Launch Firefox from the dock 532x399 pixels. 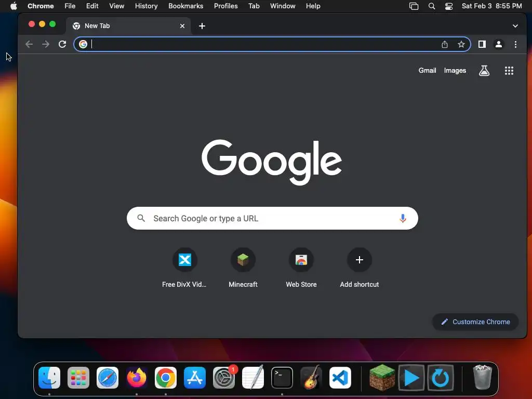click(137, 378)
